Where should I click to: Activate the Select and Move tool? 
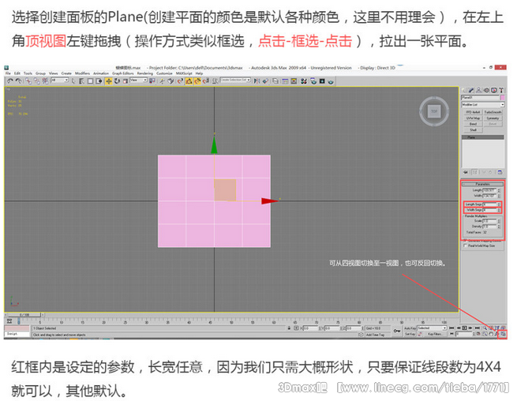[x=109, y=81]
